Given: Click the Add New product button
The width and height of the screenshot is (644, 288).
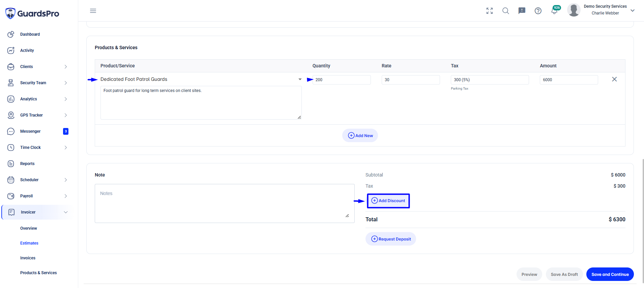Looking at the screenshot, I should click(360, 135).
